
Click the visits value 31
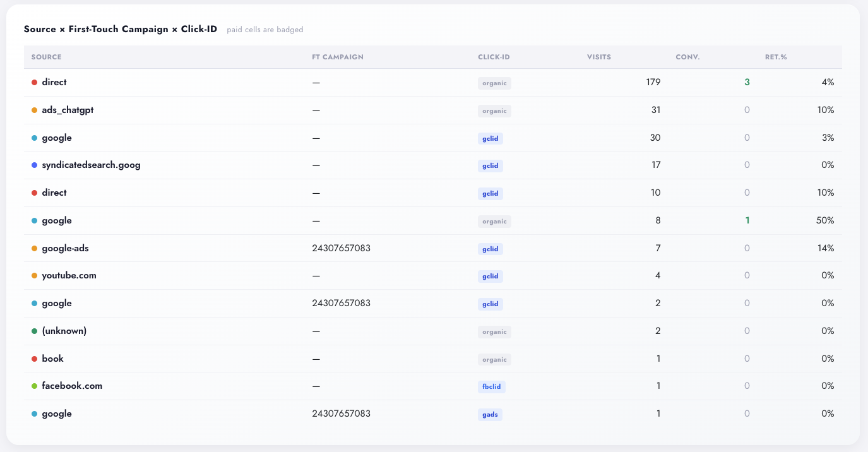click(656, 110)
